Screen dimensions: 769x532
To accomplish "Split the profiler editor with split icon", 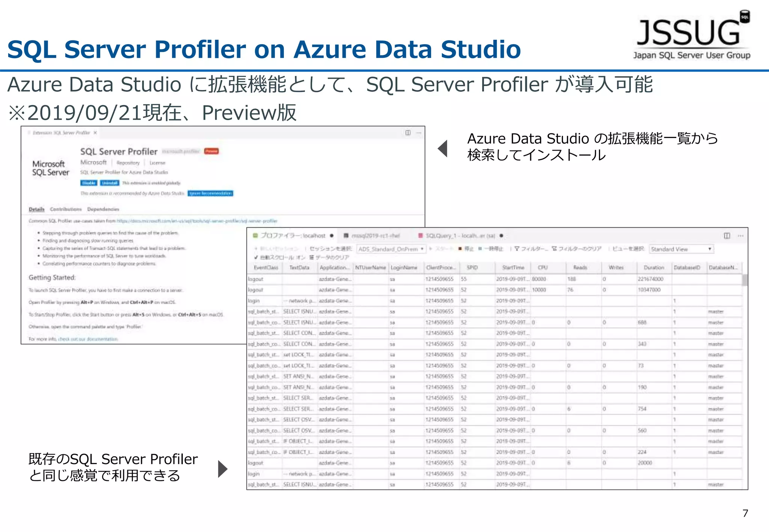I will (x=727, y=236).
